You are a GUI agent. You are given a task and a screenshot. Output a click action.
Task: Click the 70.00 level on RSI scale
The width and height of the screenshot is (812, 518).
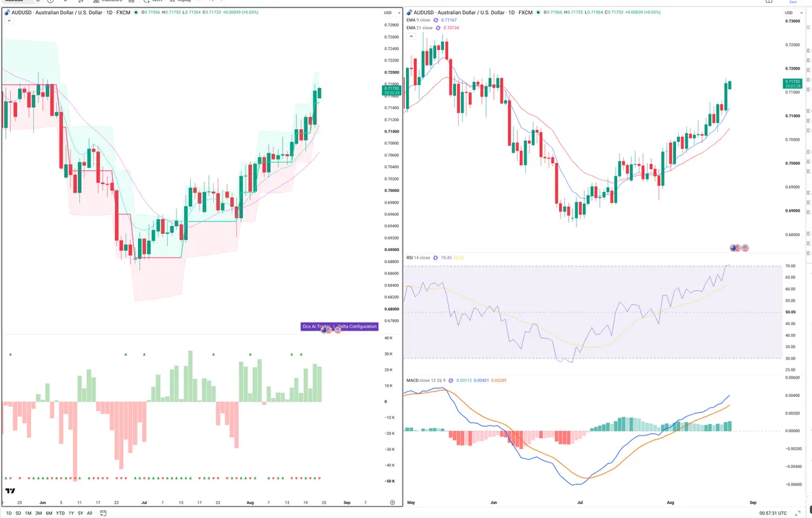tap(790, 266)
